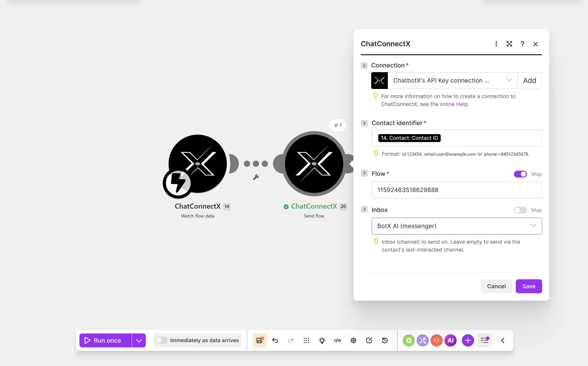Click the dotted connector between modules
This screenshot has height=366, width=588.
pyautogui.click(x=256, y=164)
